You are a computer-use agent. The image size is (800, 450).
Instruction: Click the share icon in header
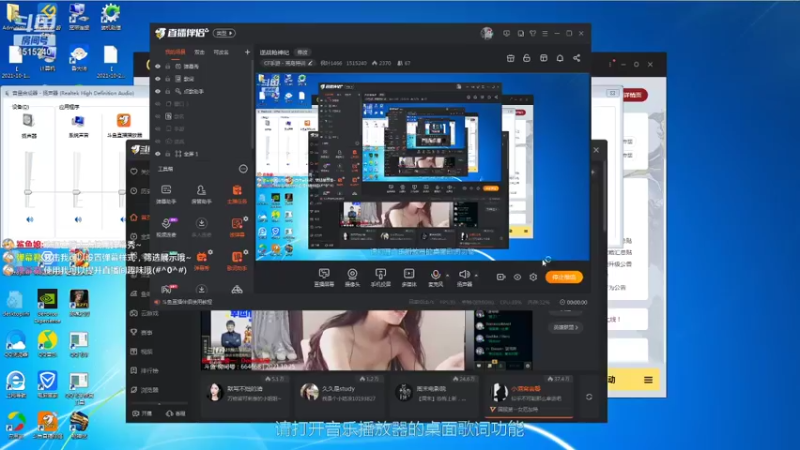click(577, 58)
